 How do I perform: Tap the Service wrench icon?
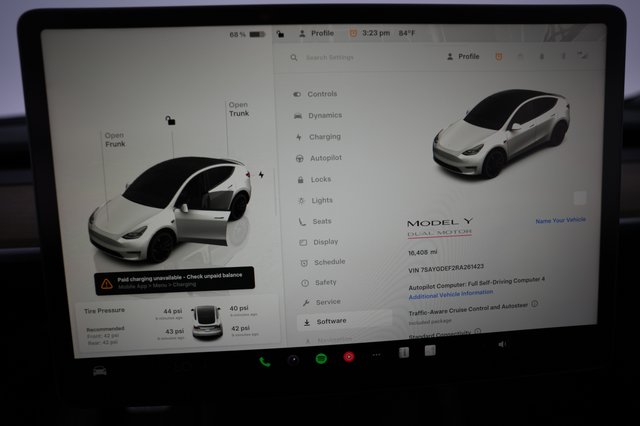click(306, 302)
